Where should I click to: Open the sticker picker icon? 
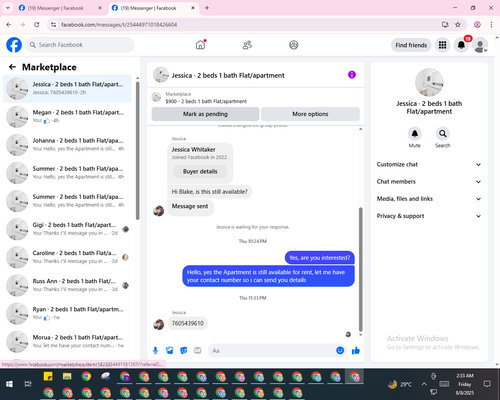click(x=184, y=350)
